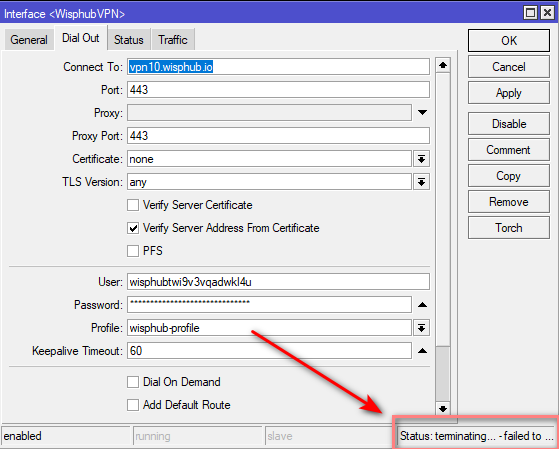The width and height of the screenshot is (559, 449).
Task: Close the Interface WisphubVPN window
Action: click(x=547, y=13)
